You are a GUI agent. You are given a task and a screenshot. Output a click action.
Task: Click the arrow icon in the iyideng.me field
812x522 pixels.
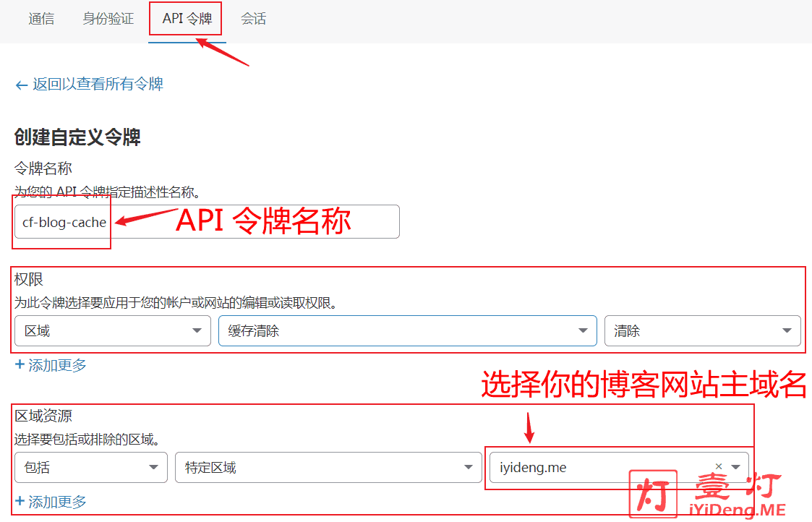pyautogui.click(x=735, y=467)
